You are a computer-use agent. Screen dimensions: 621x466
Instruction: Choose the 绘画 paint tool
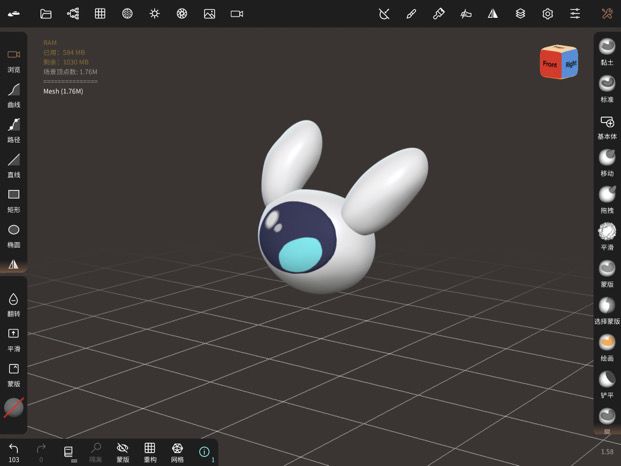pyautogui.click(x=607, y=348)
